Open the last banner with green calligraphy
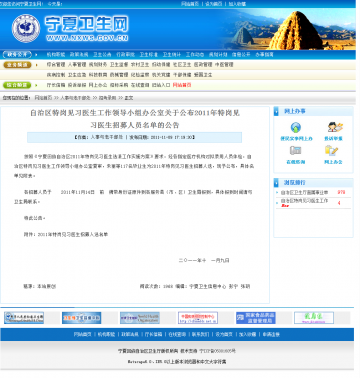The image size is (360, 378). pyautogui.click(x=314, y=318)
